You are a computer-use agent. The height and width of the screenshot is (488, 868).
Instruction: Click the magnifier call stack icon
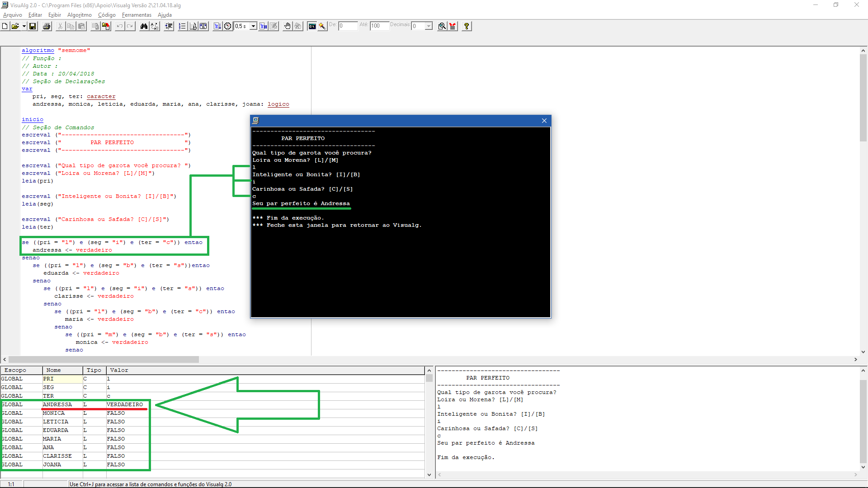442,26
